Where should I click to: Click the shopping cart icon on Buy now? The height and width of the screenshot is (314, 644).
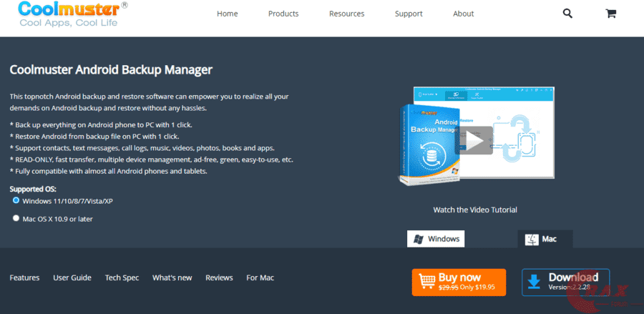coord(427,282)
